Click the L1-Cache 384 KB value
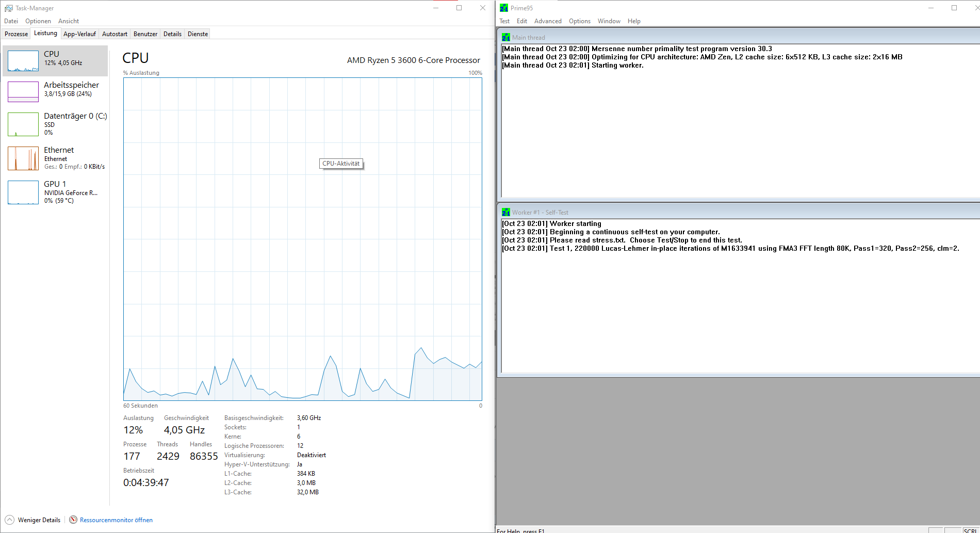 pos(306,474)
